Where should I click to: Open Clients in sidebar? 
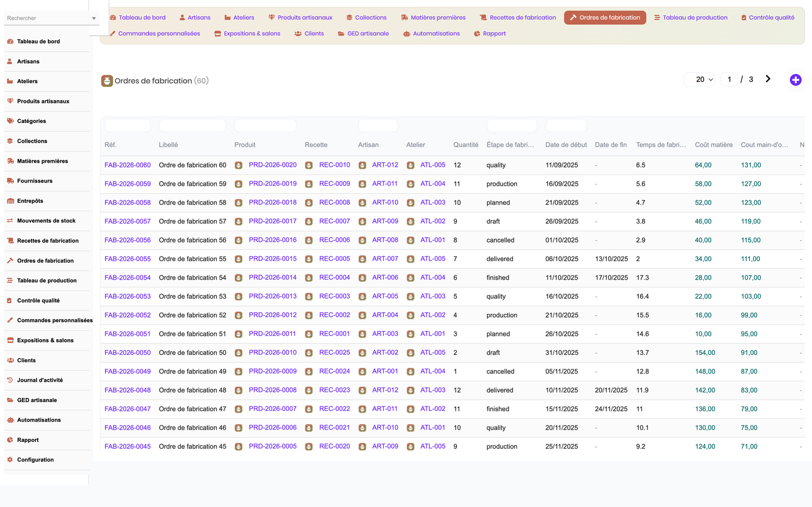coord(26,360)
